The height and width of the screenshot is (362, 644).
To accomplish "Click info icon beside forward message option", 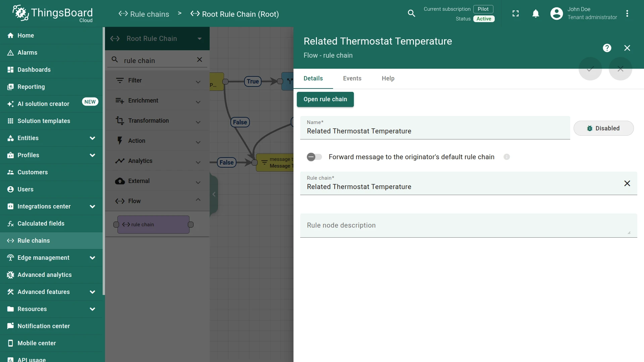I will (506, 157).
